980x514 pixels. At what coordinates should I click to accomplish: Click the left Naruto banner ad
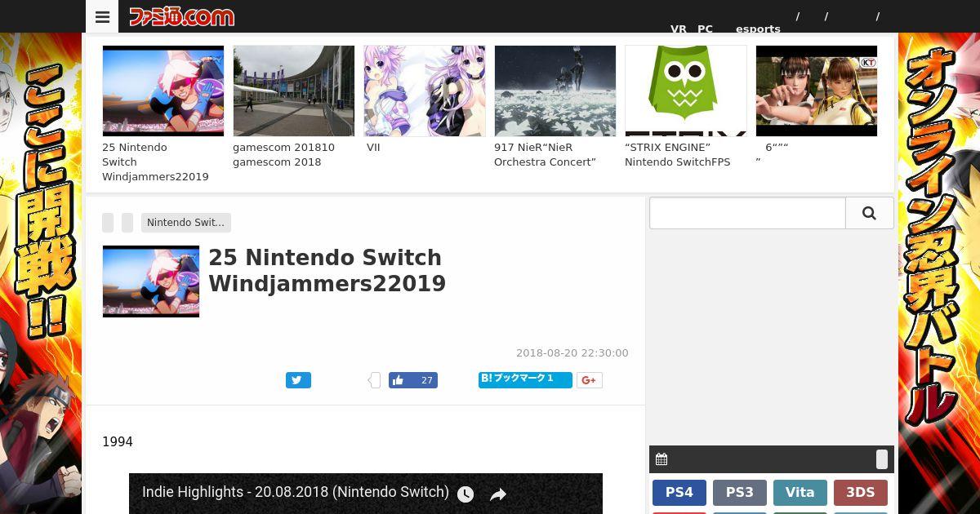pyautogui.click(x=41, y=273)
